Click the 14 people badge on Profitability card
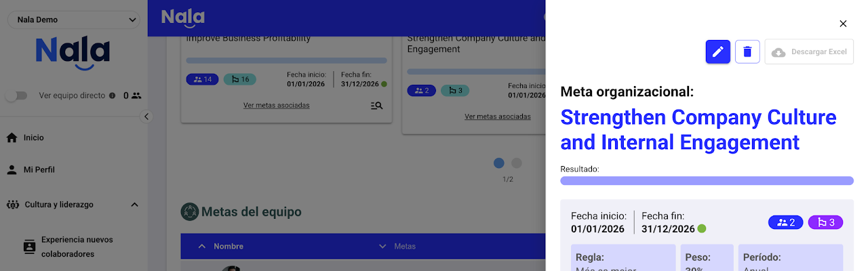This screenshot has width=868, height=271. click(x=203, y=79)
